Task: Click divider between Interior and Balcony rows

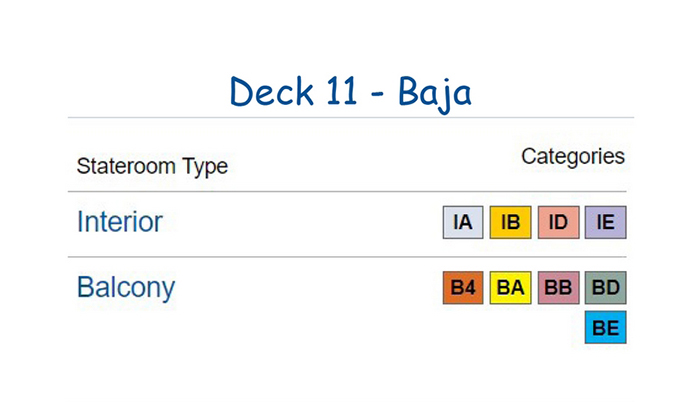Action: 347,257
